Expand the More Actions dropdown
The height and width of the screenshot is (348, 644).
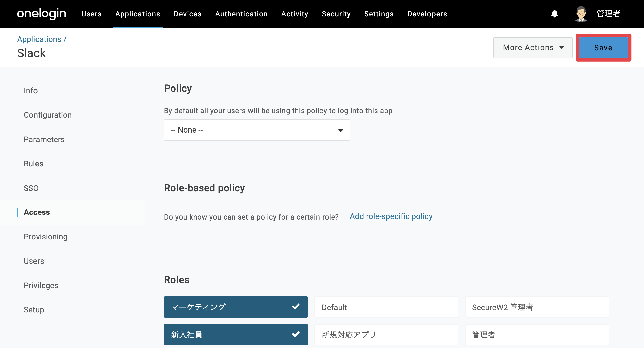[533, 48]
